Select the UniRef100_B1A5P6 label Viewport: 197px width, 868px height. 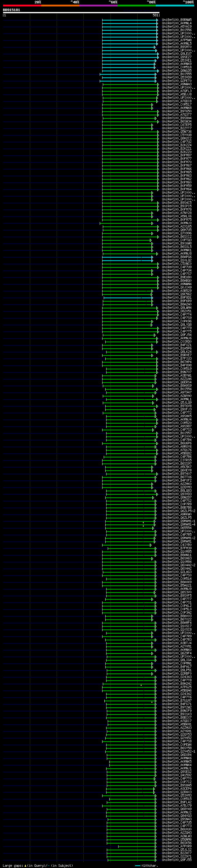coord(177,349)
